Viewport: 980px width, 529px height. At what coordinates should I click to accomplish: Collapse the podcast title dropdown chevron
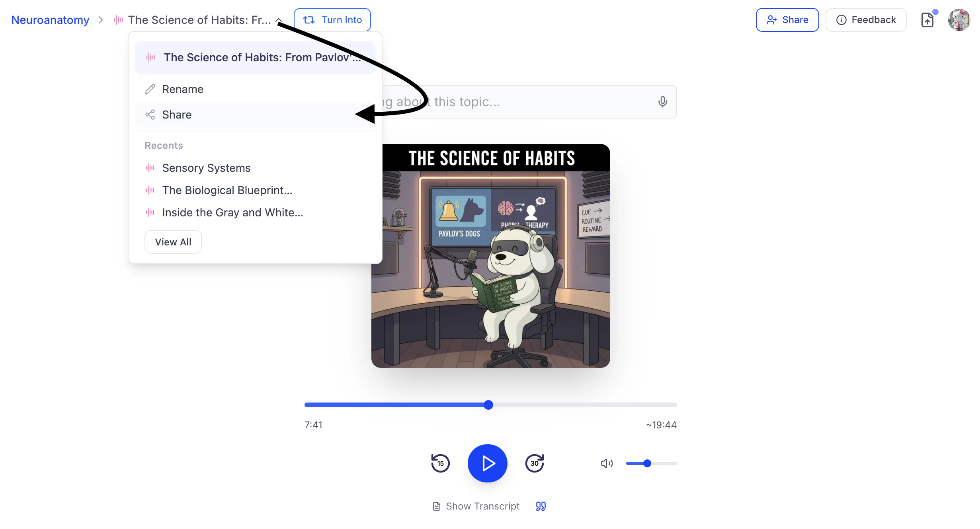[x=279, y=20]
